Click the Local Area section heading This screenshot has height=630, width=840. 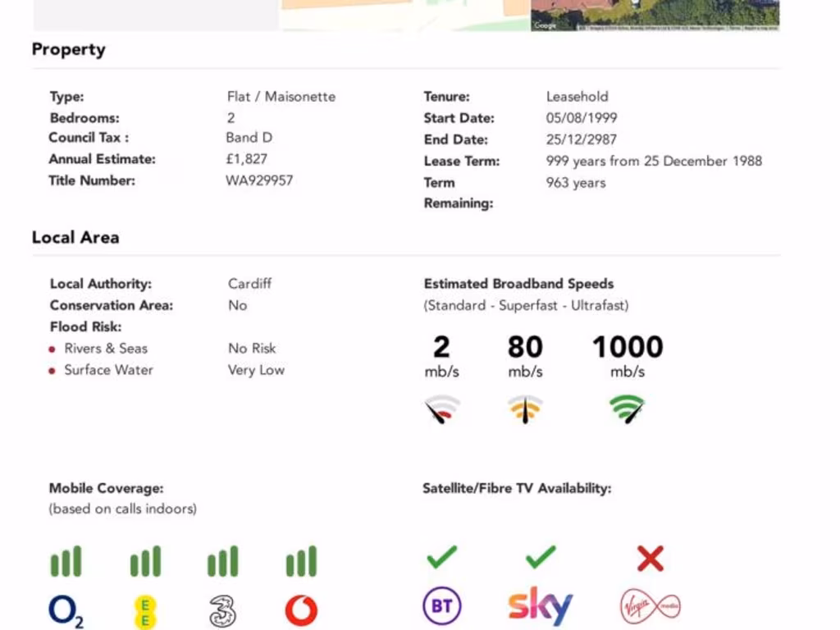pyautogui.click(x=75, y=237)
